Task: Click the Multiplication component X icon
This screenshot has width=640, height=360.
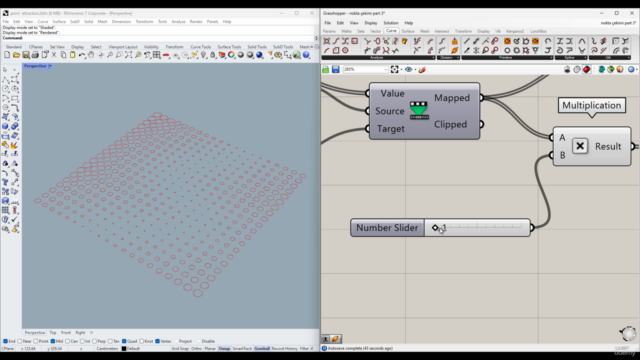Action: coord(580,146)
